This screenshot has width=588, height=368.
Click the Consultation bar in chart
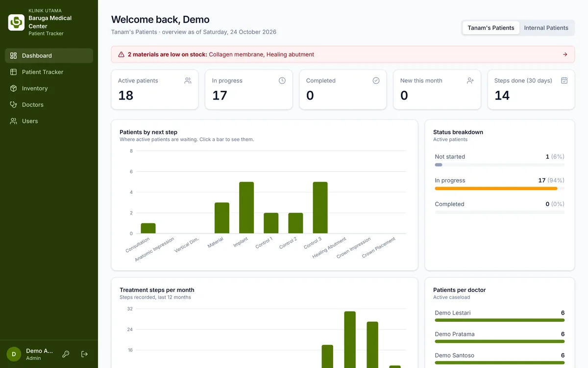click(148, 228)
